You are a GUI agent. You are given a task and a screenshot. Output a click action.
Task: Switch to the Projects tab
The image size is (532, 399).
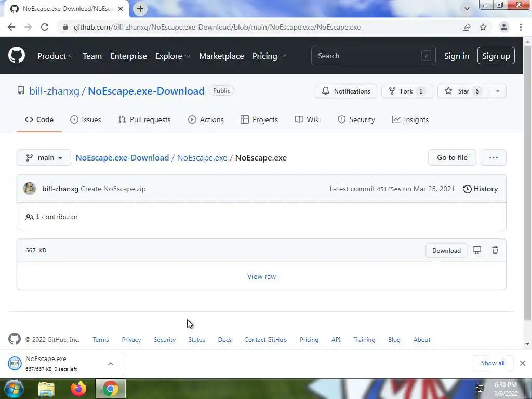pos(259,120)
